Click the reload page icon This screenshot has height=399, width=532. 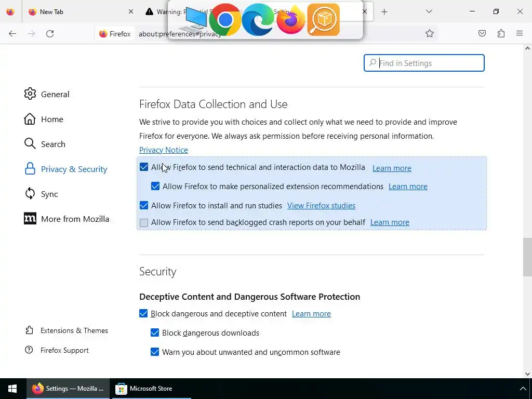coord(50,34)
